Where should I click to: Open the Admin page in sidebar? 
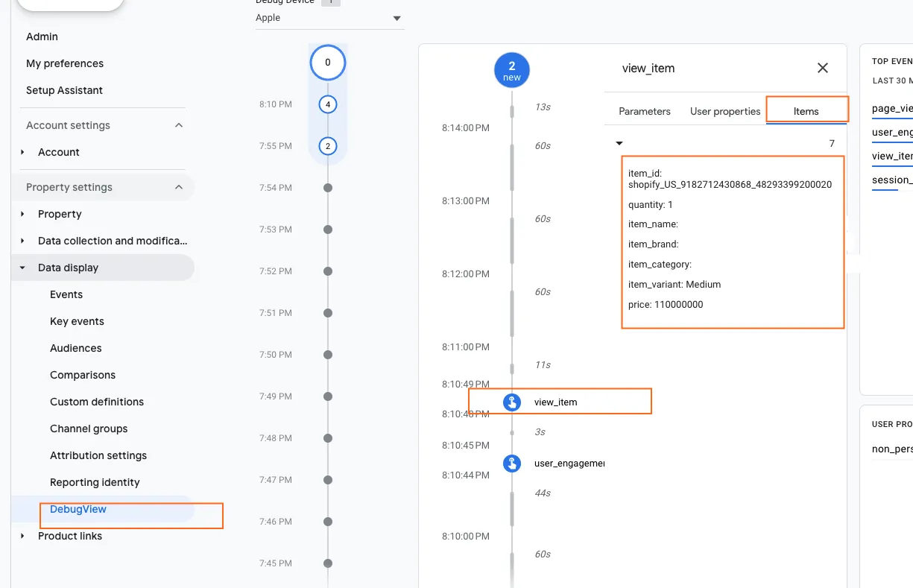coord(42,37)
